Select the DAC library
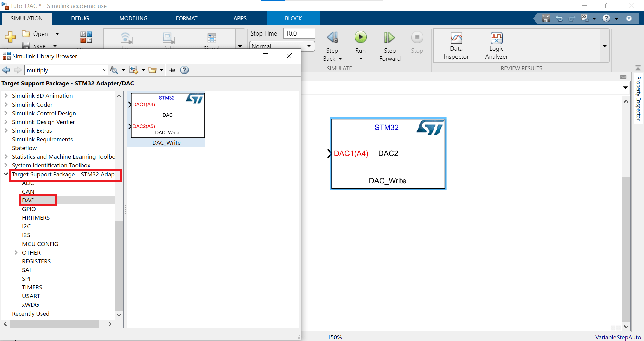Screen dimensions: 644x341 click(x=28, y=200)
